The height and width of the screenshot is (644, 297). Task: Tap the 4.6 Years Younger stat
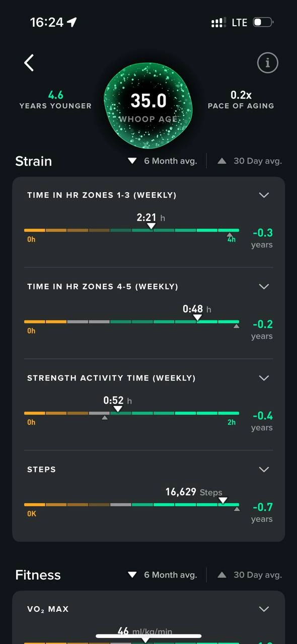(55, 100)
